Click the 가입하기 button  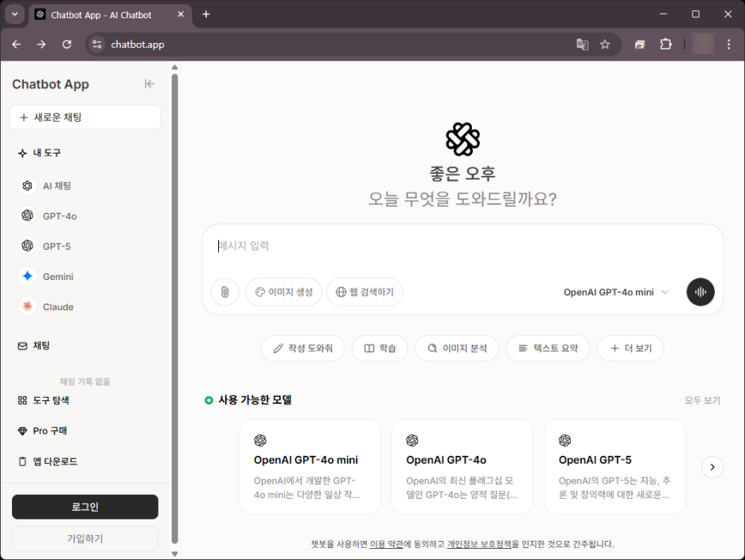[85, 539]
